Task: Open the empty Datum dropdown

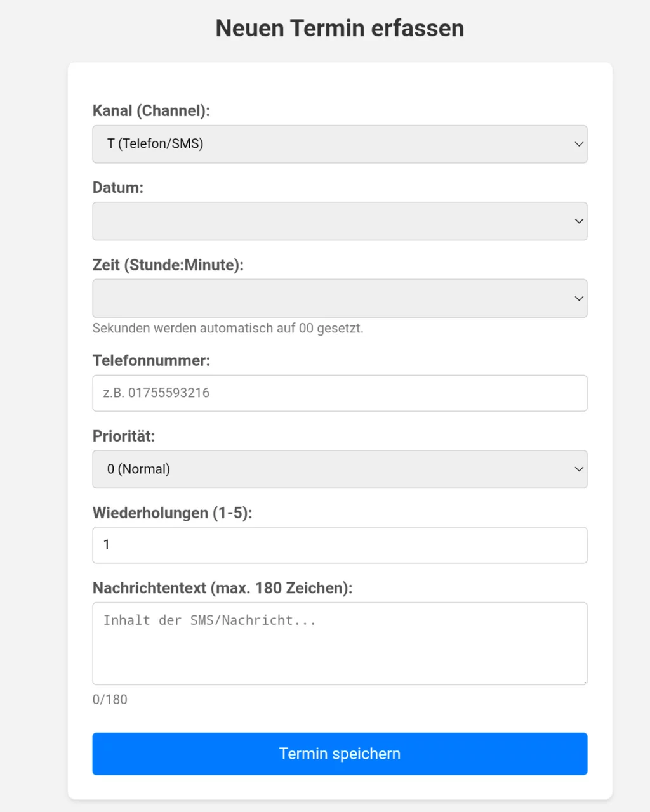Action: pos(340,221)
